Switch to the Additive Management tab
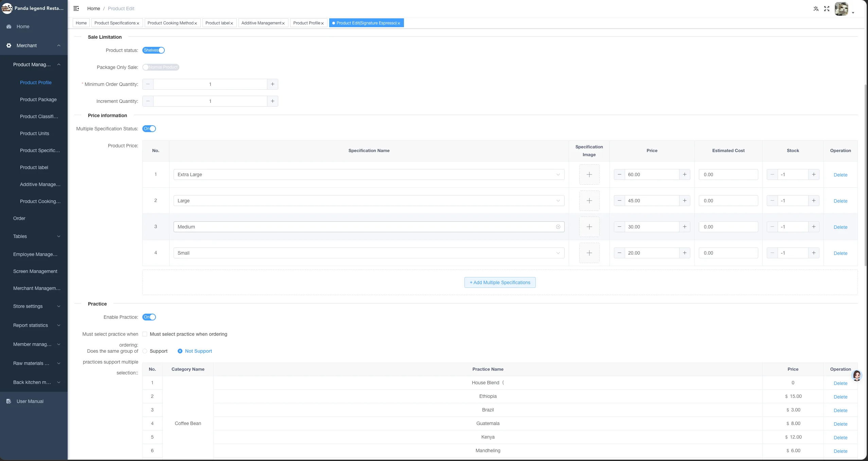The height and width of the screenshot is (461, 868). 261,23
